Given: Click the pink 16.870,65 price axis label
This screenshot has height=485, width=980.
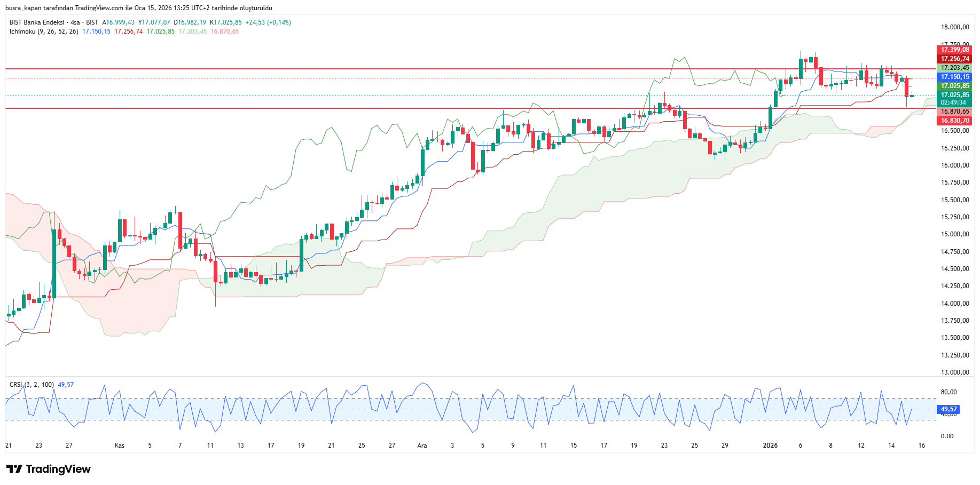Looking at the screenshot, I should pyautogui.click(x=954, y=112).
